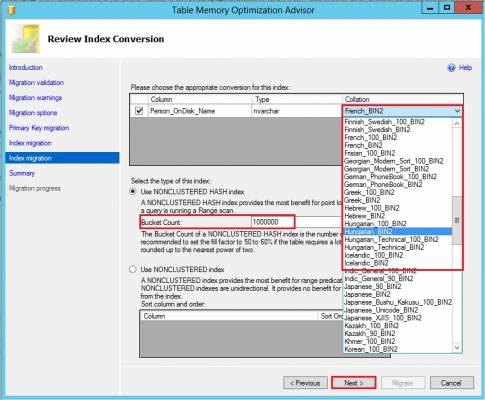
Task: Click the wizard title bar database icon
Action: pyautogui.click(x=11, y=10)
